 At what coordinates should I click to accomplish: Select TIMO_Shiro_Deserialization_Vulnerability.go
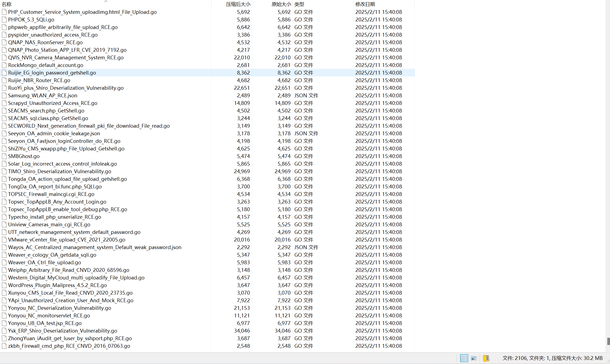(x=60, y=171)
